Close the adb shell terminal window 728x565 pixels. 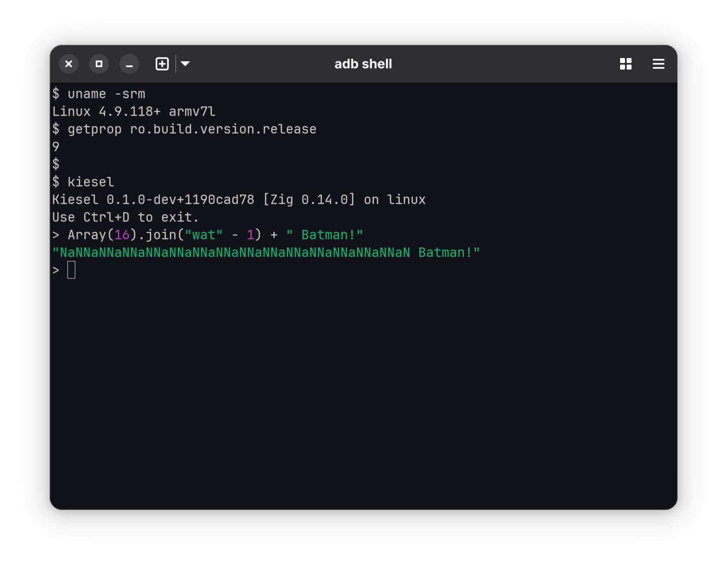click(x=69, y=64)
